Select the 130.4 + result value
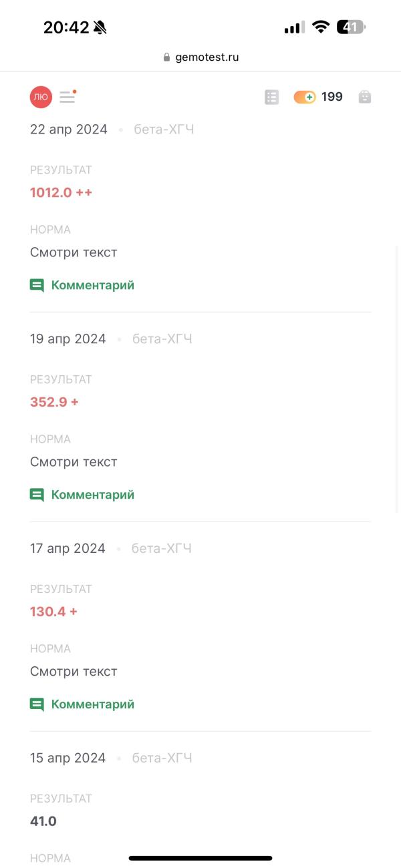Image resolution: width=401 pixels, height=868 pixels. click(53, 612)
